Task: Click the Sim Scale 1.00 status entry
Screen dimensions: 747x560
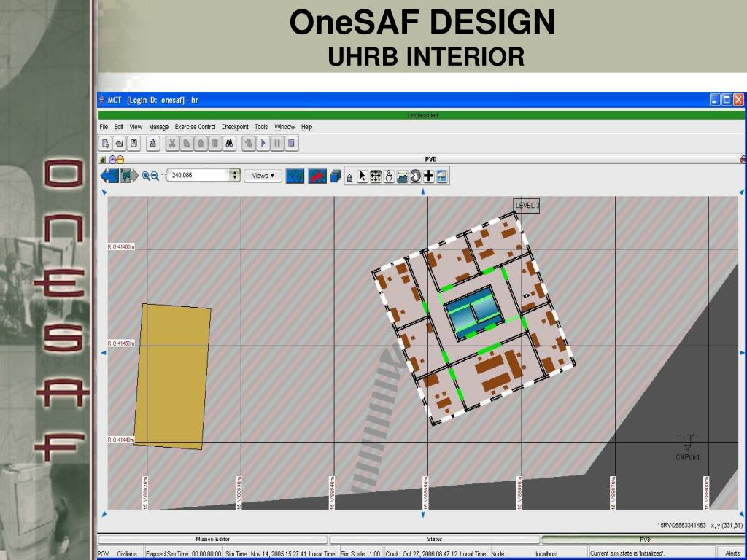Action: tap(360, 553)
